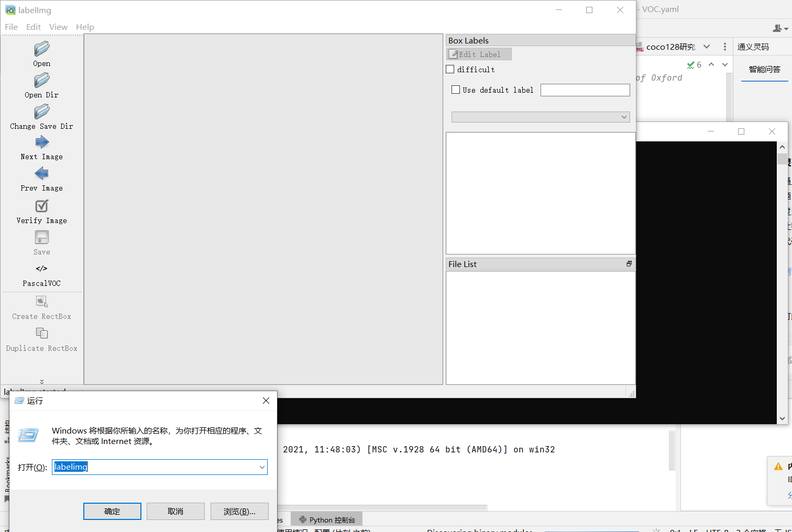Choose the Change Save Dir tool

coord(42,117)
